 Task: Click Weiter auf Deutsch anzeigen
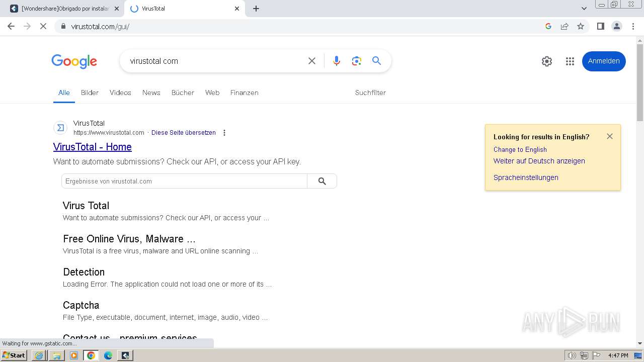tap(539, 161)
